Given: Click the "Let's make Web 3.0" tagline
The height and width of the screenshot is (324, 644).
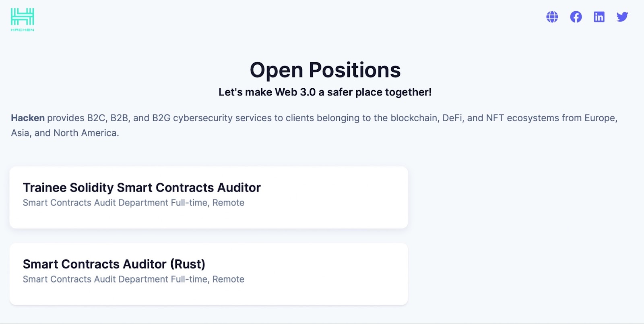Looking at the screenshot, I should 325,92.
